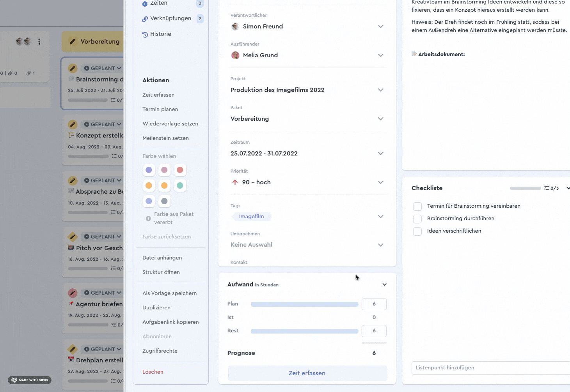Choose the red color swatch
This screenshot has height=392, width=570.
tap(180, 170)
